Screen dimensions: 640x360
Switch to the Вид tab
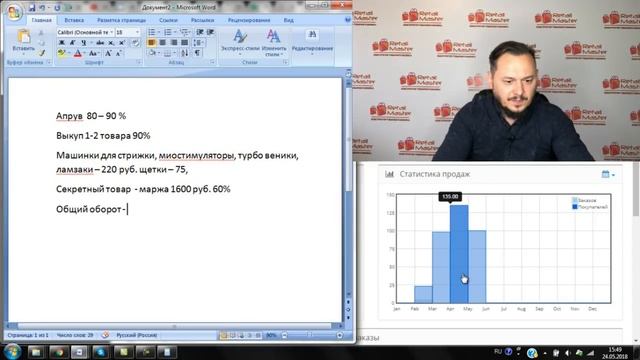point(289,20)
